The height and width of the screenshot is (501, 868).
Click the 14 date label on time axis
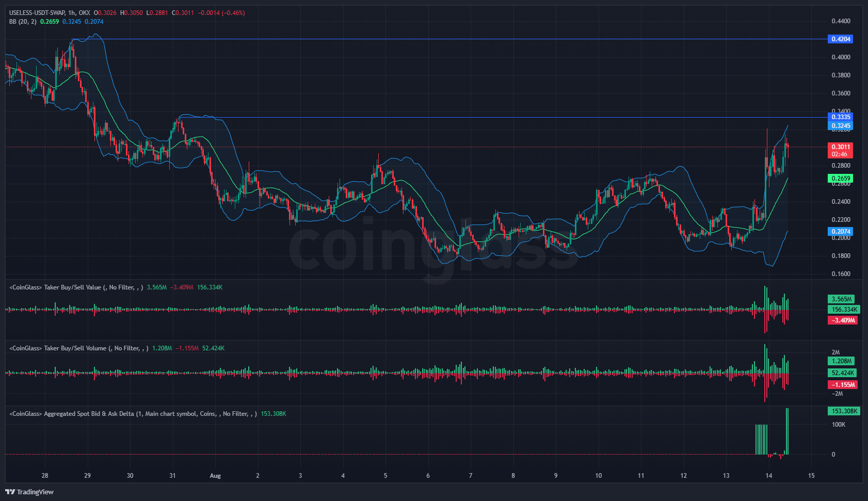[x=769, y=476]
